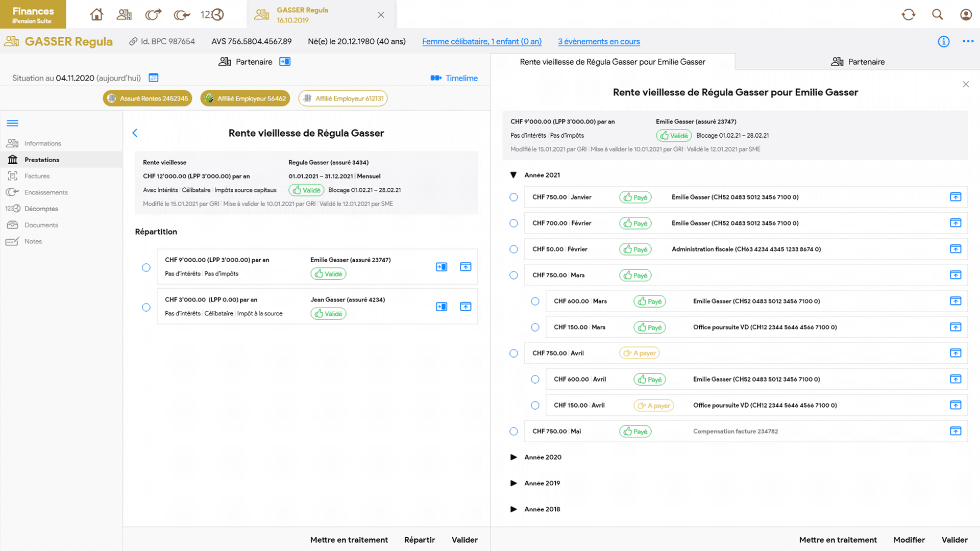
Task: Select Assuré Rentes 2452345 chip
Action: (x=148, y=98)
